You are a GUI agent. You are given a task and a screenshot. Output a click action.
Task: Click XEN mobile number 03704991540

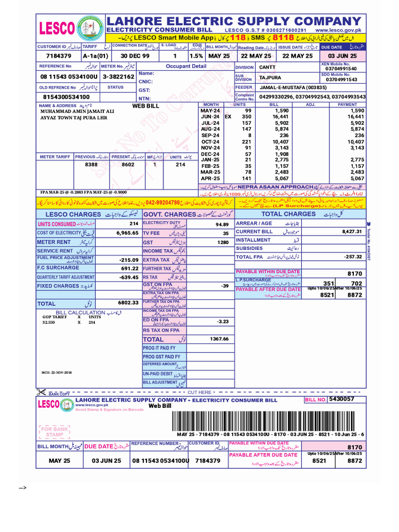pyautogui.click(x=341, y=69)
